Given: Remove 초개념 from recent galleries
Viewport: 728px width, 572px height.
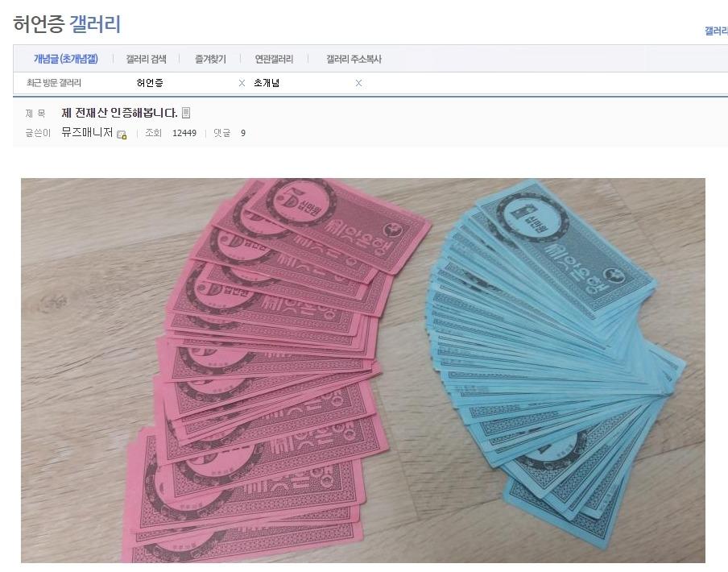Looking at the screenshot, I should click(x=358, y=83).
